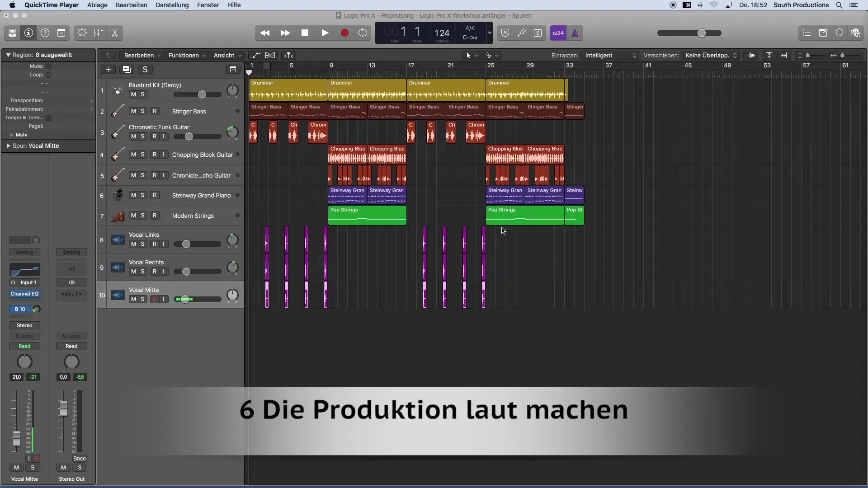868x488 pixels.
Task: Open Einrasten Intelligent dropdown
Action: (610, 56)
